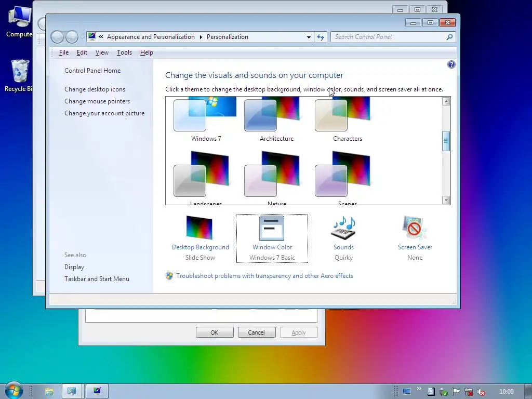Viewport: 532px width, 399px height.
Task: Click Change desktop icons link
Action: point(95,89)
